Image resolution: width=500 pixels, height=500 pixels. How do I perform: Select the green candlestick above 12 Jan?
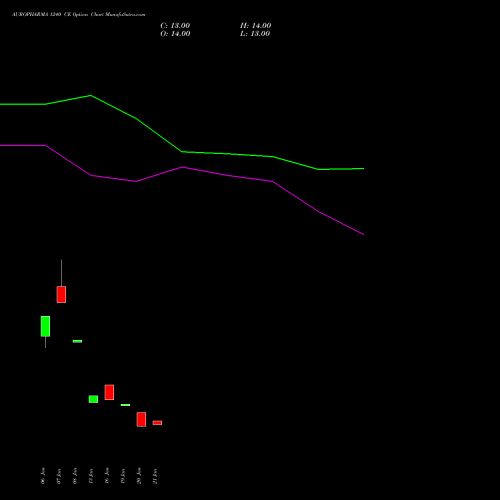[93, 399]
